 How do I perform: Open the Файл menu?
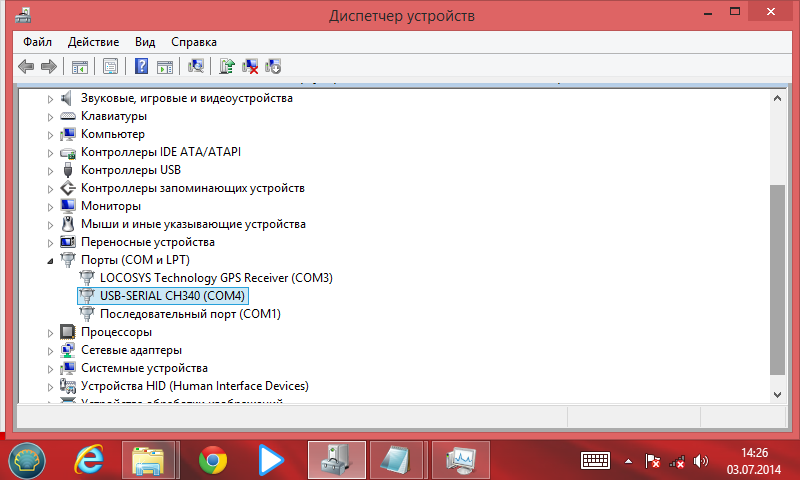pyautogui.click(x=37, y=42)
